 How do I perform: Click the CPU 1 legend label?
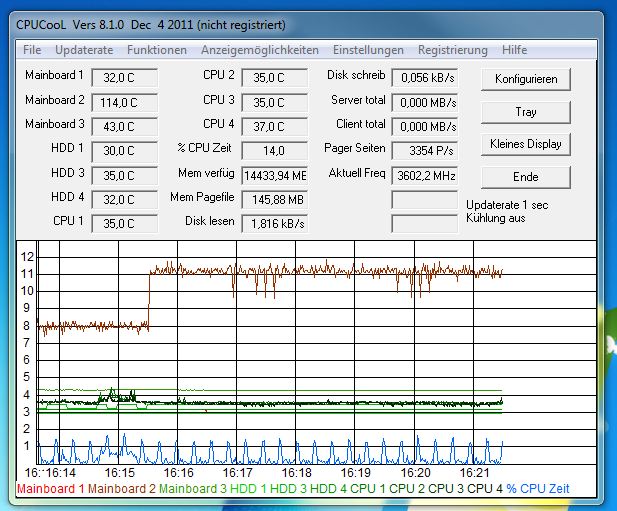click(x=368, y=489)
